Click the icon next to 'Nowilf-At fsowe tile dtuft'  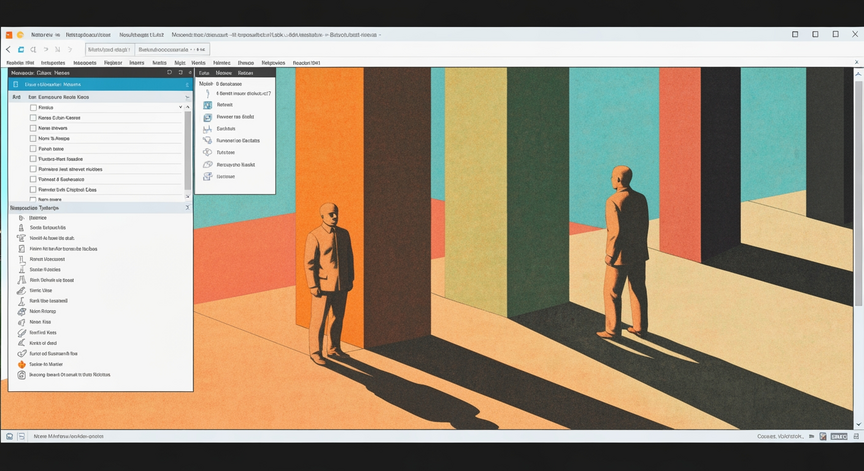(21, 238)
